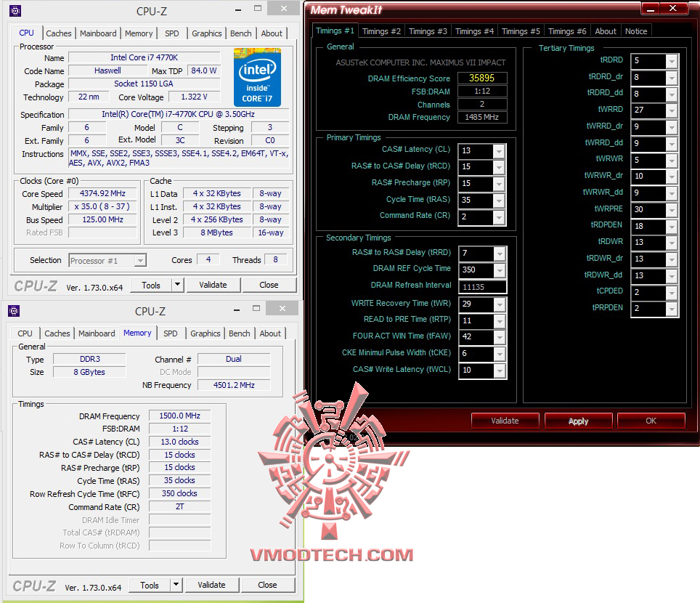Image resolution: width=700 pixels, height=603 pixels.
Task: Click Validate in the lower CPU-Z window
Action: pyautogui.click(x=211, y=585)
